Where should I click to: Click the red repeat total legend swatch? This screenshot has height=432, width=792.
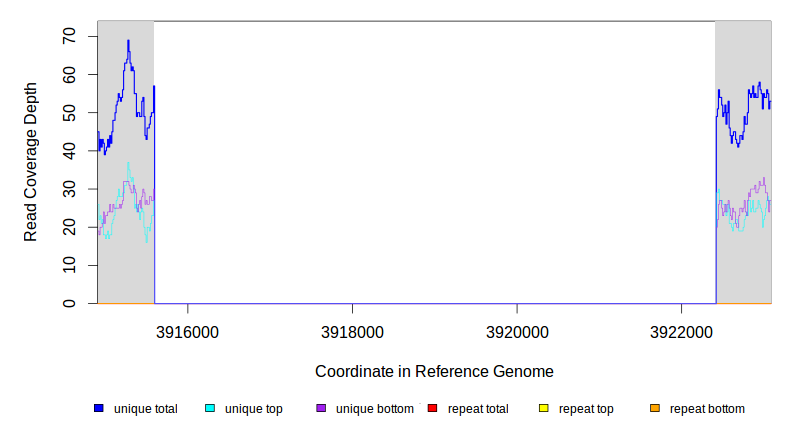432,409
